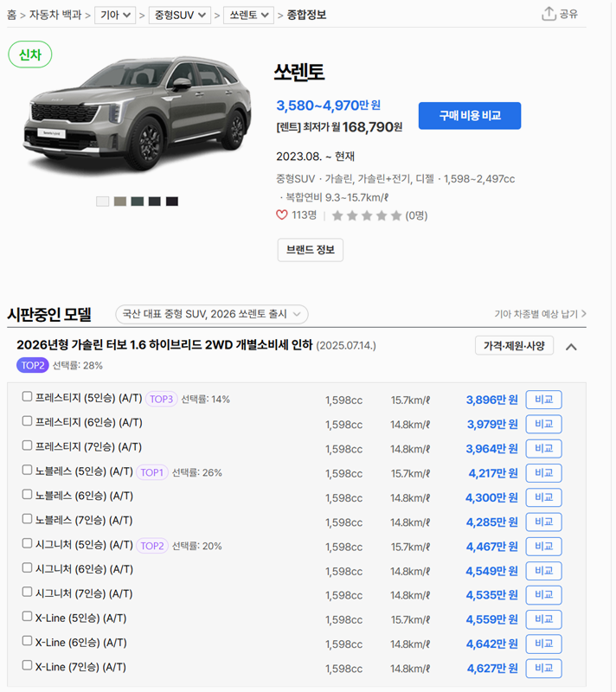Click the 쏘렌토 model title

point(299,72)
